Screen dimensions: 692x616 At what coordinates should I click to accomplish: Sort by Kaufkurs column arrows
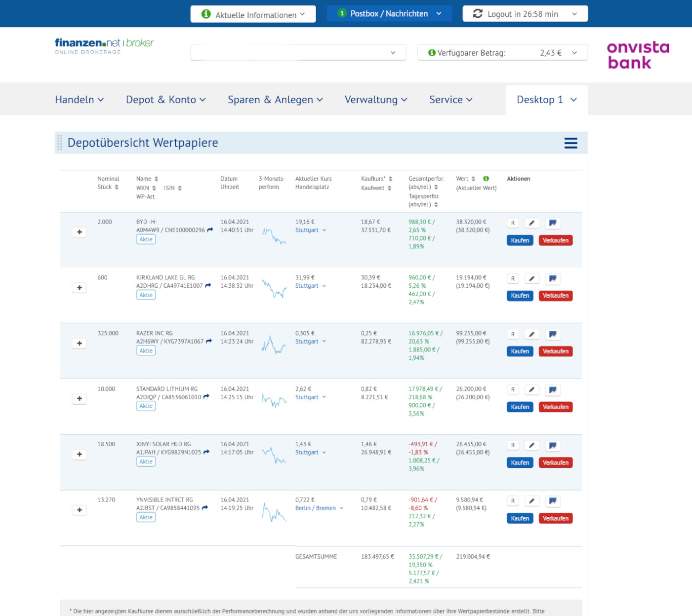(390, 179)
